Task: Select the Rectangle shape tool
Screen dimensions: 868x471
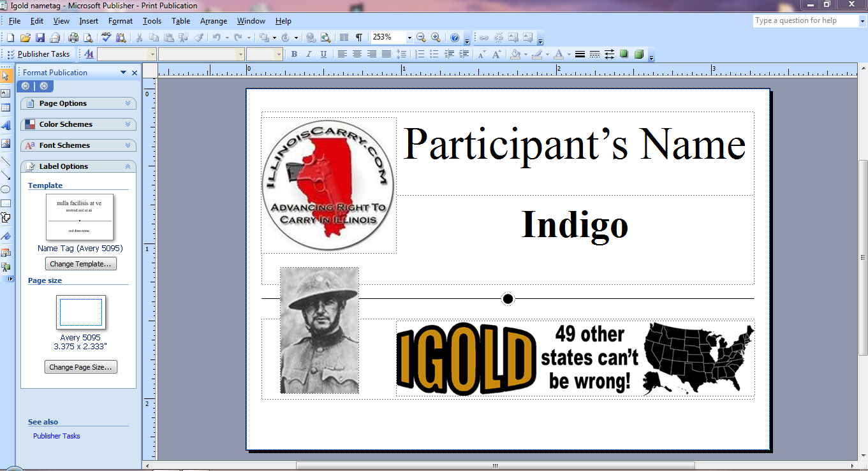Action: [x=6, y=203]
